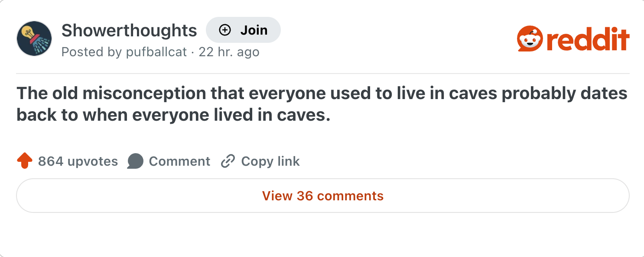
Task: Click the title's second line ending 'lived in caves.'
Action: [x=173, y=116]
